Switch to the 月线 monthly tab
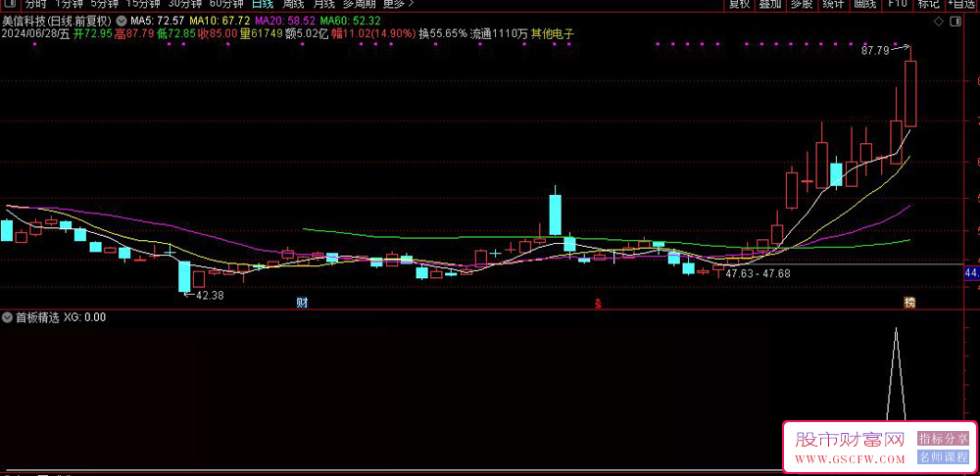 tap(323, 4)
